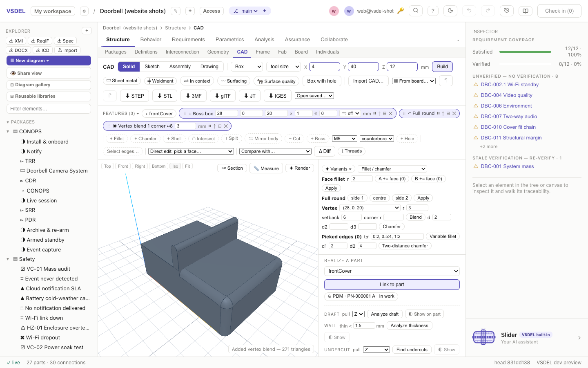Toggle the In context option
Screen dimensions: 588x368
197,81
